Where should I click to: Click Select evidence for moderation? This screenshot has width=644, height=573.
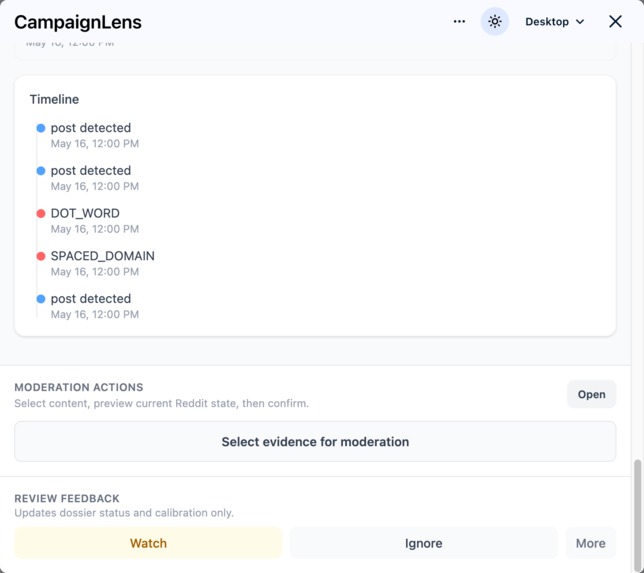(x=315, y=442)
